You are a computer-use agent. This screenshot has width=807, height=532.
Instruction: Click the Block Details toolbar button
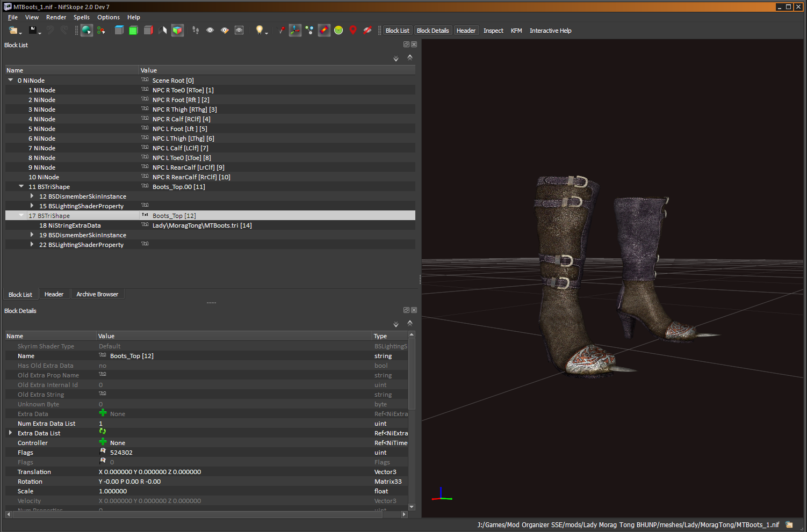point(433,31)
